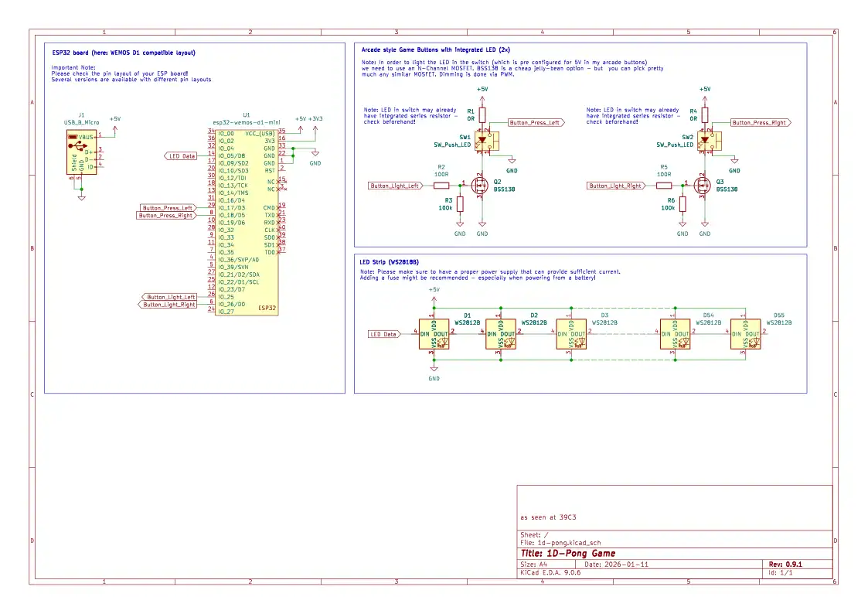This screenshot has height=614, width=868.
Task: Click the LED Data label at the strip input
Action: [x=384, y=334]
